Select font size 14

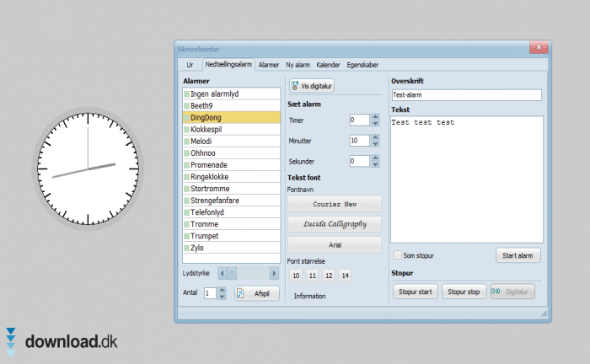click(x=345, y=276)
